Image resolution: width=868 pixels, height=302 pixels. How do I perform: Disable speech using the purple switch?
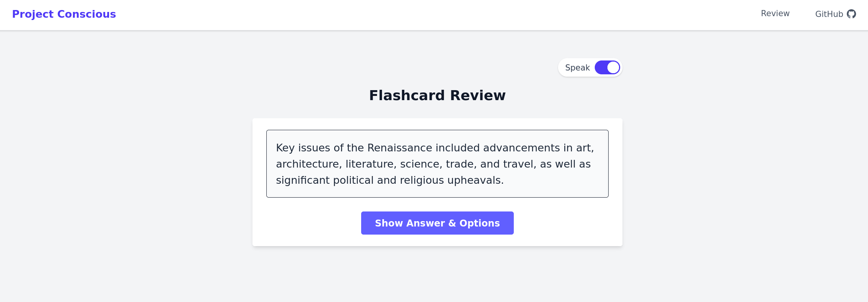tap(607, 67)
